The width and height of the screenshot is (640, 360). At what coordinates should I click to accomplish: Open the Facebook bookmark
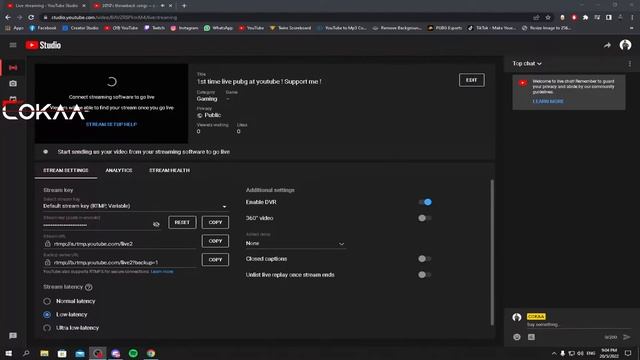(x=43, y=28)
